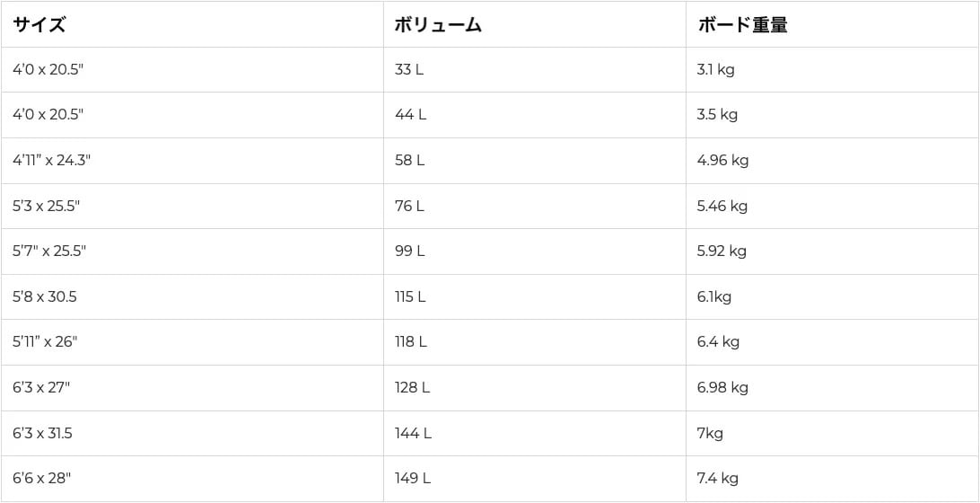The height and width of the screenshot is (503, 980).
Task: Click the 6'6 x 28" size cell
Action: coord(192,479)
